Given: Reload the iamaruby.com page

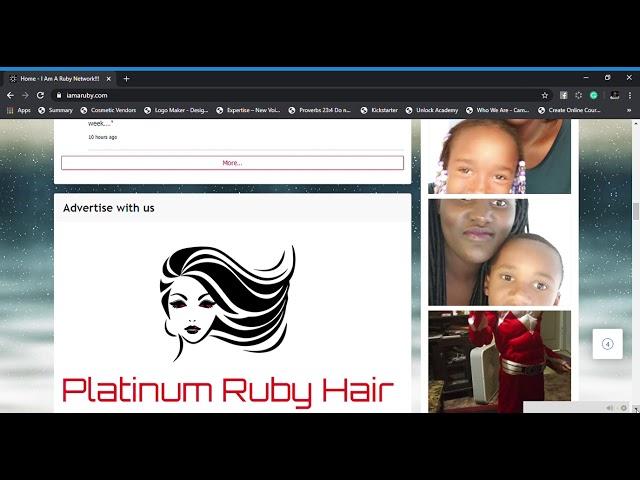Looking at the screenshot, I should point(40,95).
